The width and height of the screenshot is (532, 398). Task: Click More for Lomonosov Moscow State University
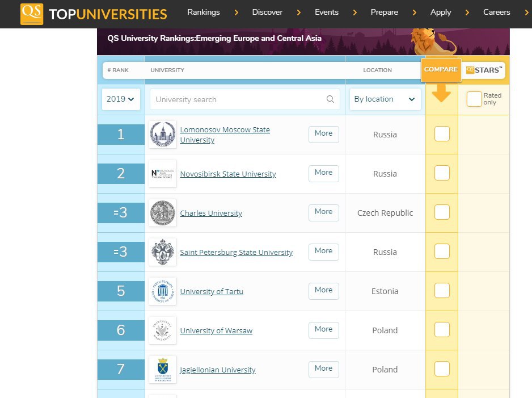324,133
